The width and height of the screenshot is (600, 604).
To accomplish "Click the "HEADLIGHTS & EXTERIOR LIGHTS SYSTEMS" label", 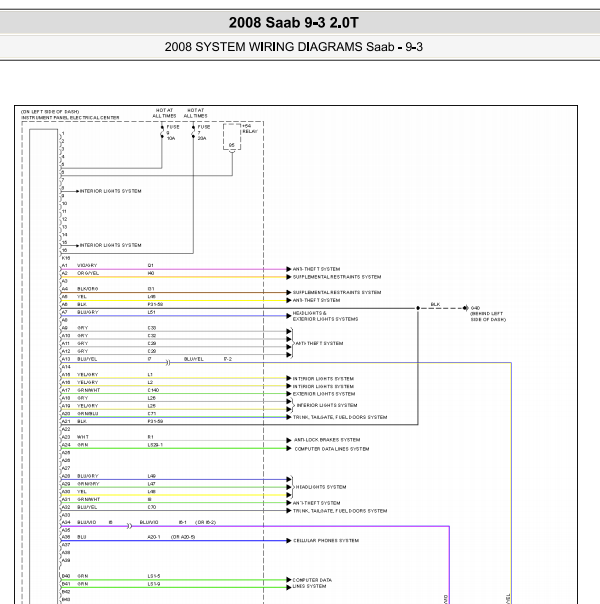I will pyautogui.click(x=325, y=316).
